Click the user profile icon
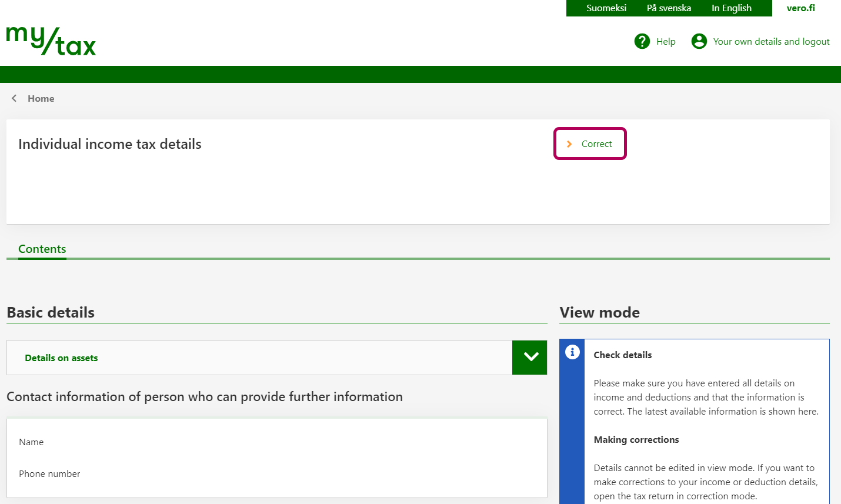 [699, 41]
